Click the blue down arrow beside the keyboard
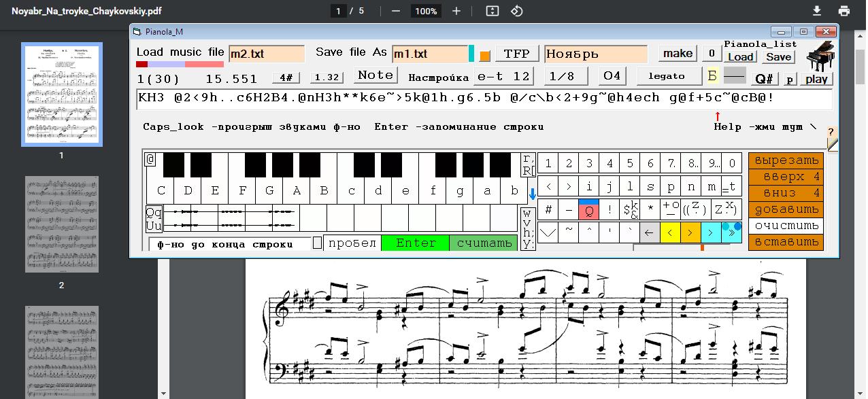 (x=532, y=194)
